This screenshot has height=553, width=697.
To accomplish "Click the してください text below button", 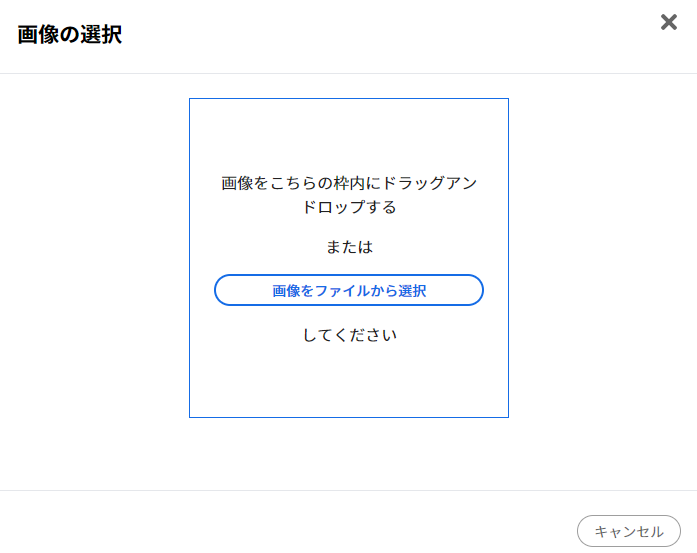I will click(x=349, y=335).
